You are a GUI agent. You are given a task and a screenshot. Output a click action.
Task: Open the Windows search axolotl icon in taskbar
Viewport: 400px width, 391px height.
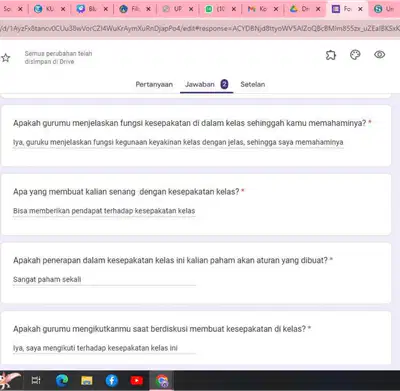coord(10,380)
